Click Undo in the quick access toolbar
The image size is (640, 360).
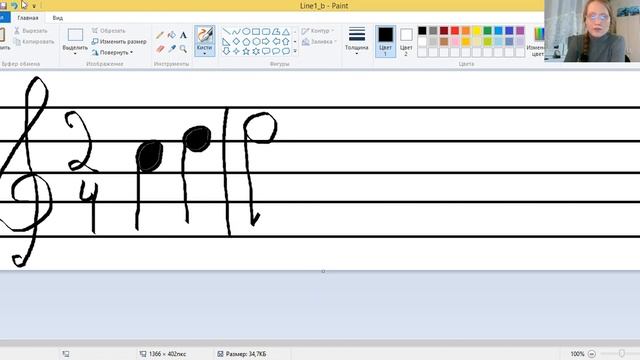click(x=14, y=5)
